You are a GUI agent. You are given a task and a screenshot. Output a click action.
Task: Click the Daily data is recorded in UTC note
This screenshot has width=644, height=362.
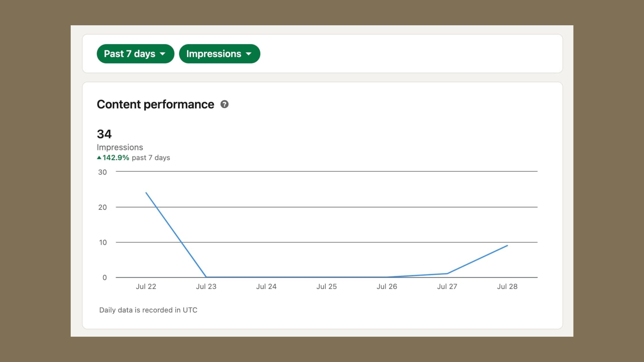(x=148, y=310)
